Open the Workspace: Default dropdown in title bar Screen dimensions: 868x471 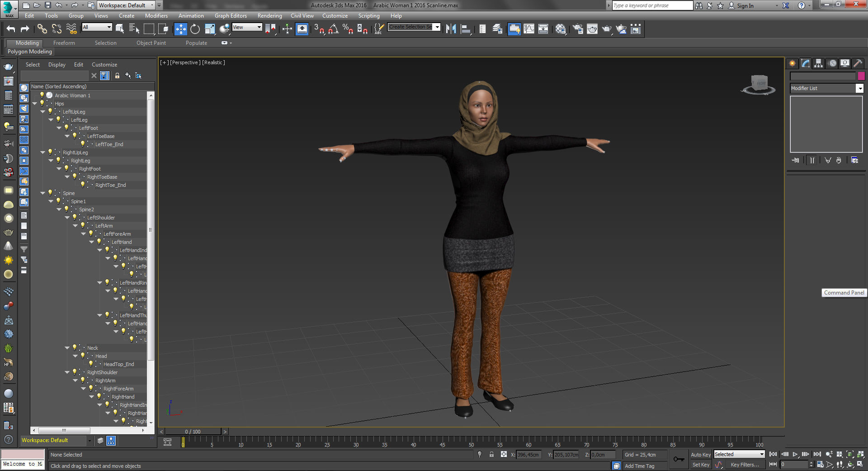pyautogui.click(x=126, y=5)
